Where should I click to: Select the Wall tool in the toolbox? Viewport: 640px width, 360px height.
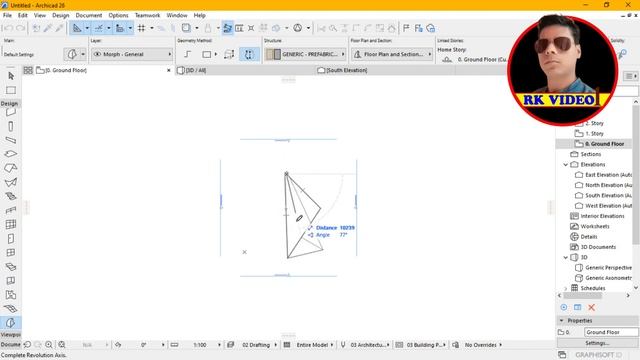[x=11, y=112]
